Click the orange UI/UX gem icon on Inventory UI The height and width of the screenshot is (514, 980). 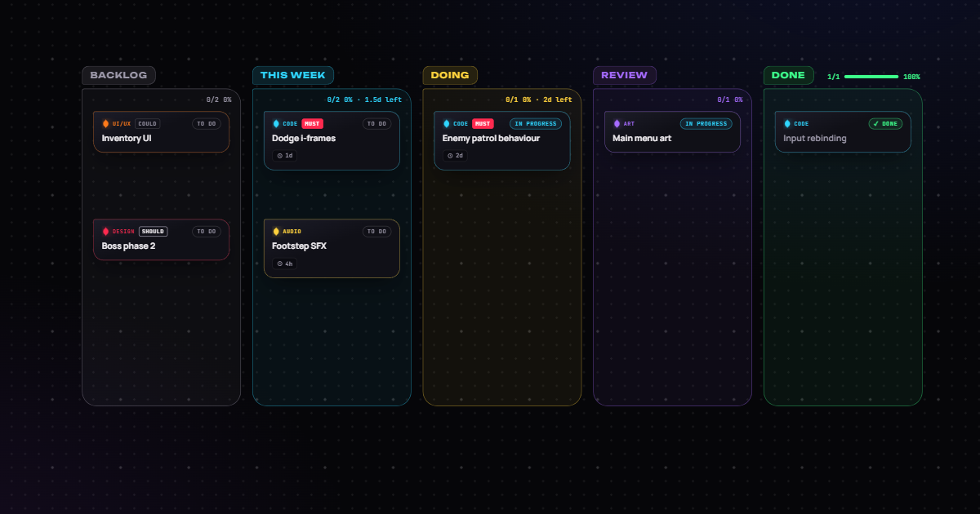pyautogui.click(x=105, y=124)
